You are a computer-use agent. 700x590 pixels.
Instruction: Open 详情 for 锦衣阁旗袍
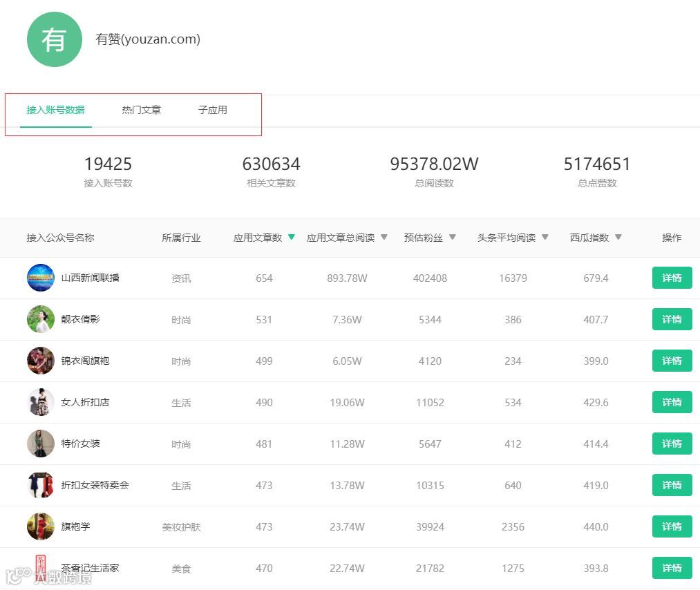coord(672,361)
